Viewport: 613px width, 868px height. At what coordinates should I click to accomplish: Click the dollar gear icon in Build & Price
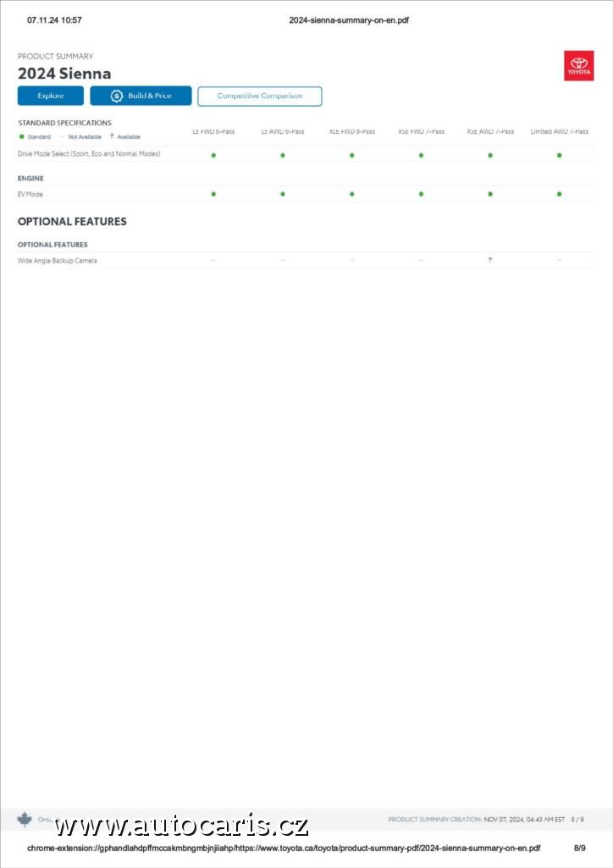pyautogui.click(x=116, y=96)
